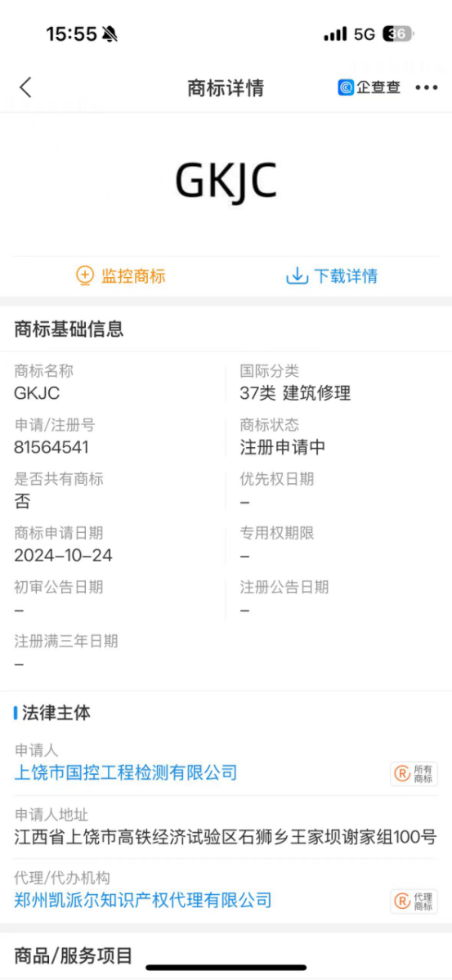Open agency 郑州凯派尔知识产权代理有限公司 link
Screen dimensions: 452x980
coord(142,900)
